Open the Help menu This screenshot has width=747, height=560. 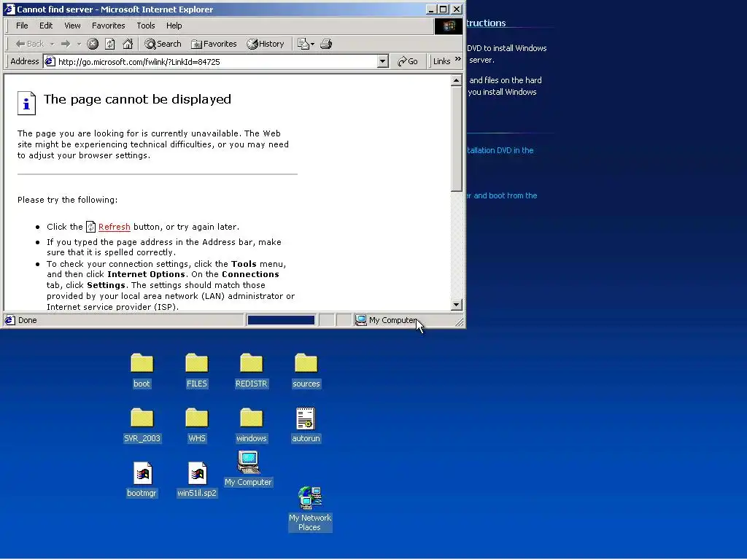(174, 26)
